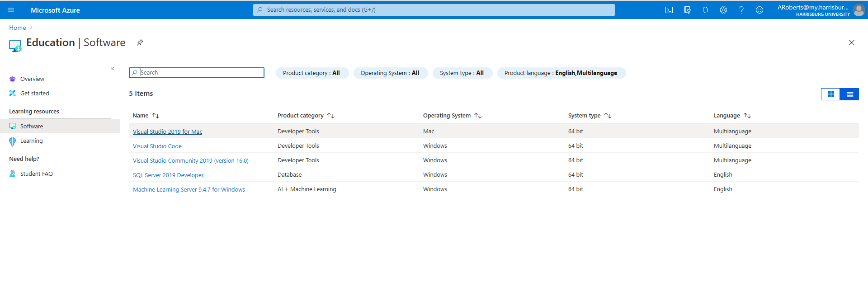
Task: Click the user account avatar
Action: 859,10
